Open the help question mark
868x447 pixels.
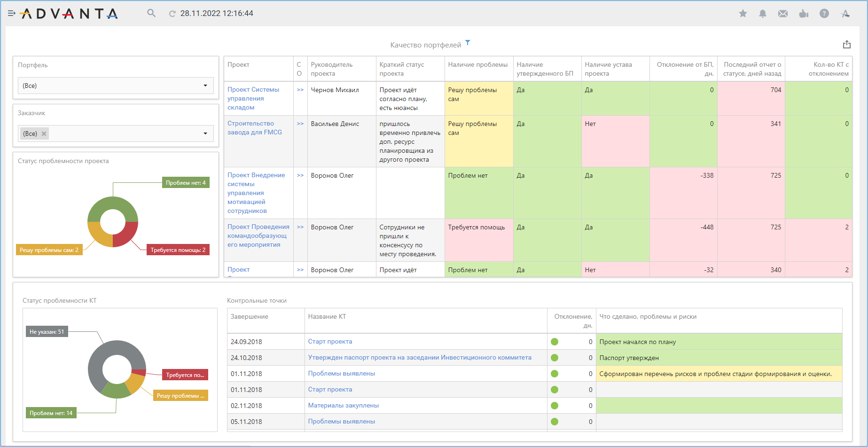pos(824,14)
